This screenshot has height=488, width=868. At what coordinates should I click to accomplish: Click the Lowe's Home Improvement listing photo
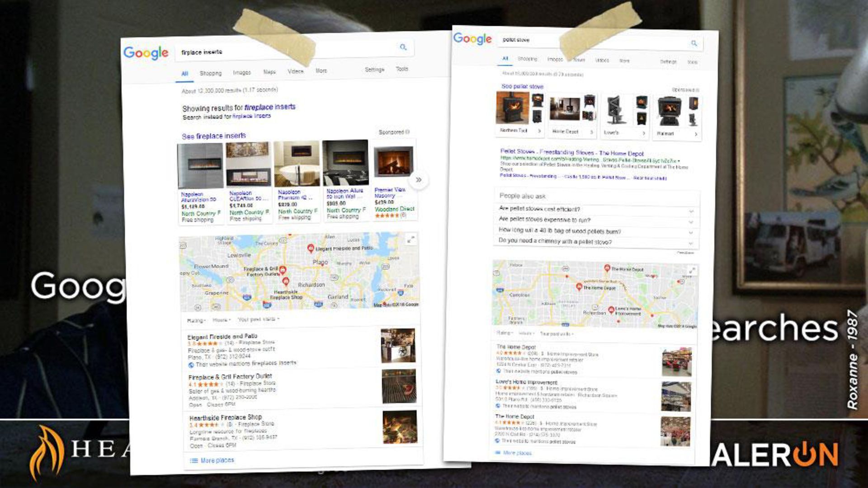click(676, 397)
